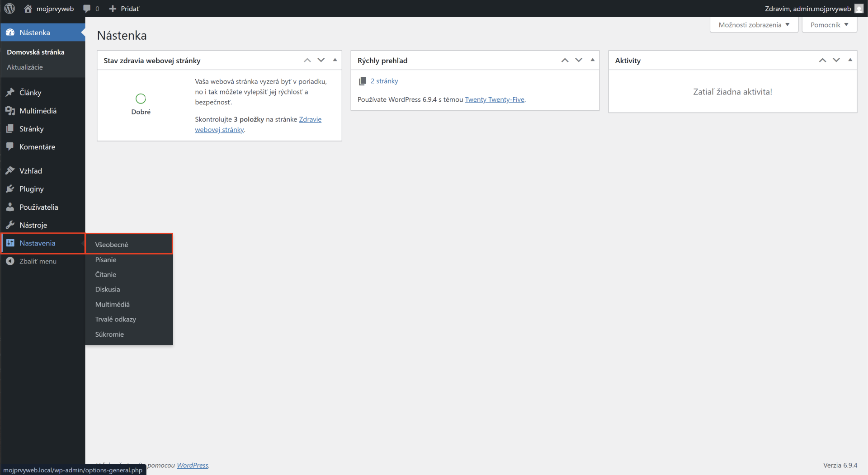Click the Vzhľad paintbrush icon
868x475 pixels.
pyautogui.click(x=10, y=171)
